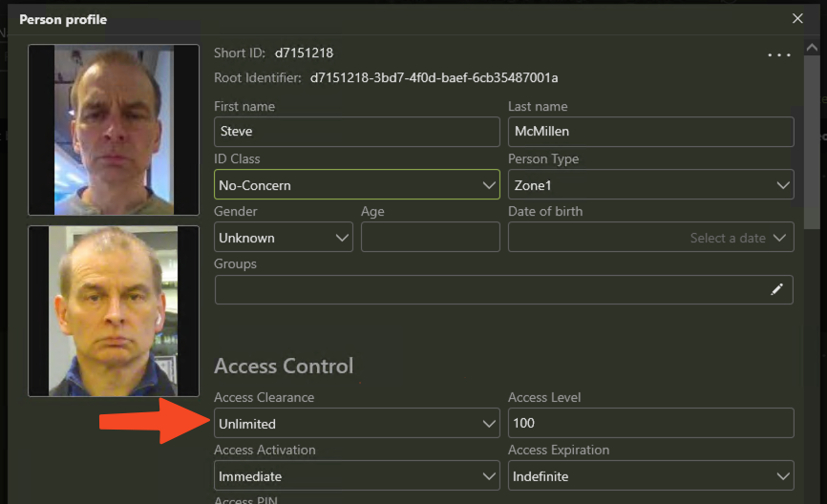Open the Date of birth picker

(x=650, y=238)
